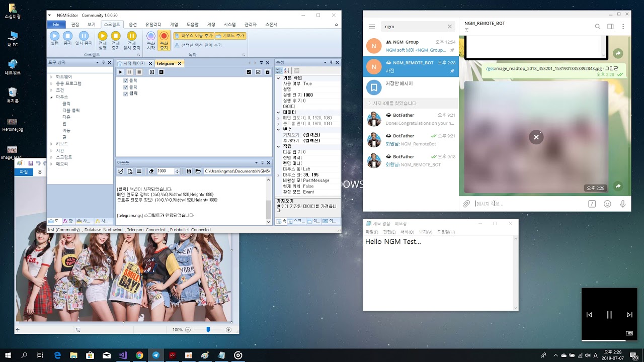Image resolution: width=644 pixels, height=362 pixels.
Task: Click the zoom in plus button in image viewer
Action: pos(228,330)
